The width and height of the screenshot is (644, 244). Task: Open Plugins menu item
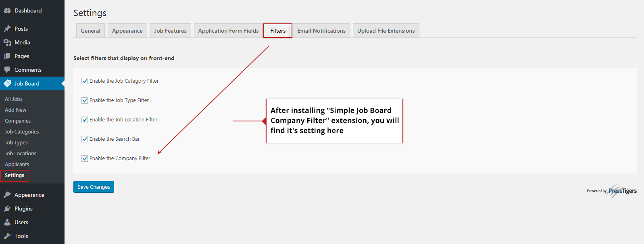pyautogui.click(x=32, y=209)
